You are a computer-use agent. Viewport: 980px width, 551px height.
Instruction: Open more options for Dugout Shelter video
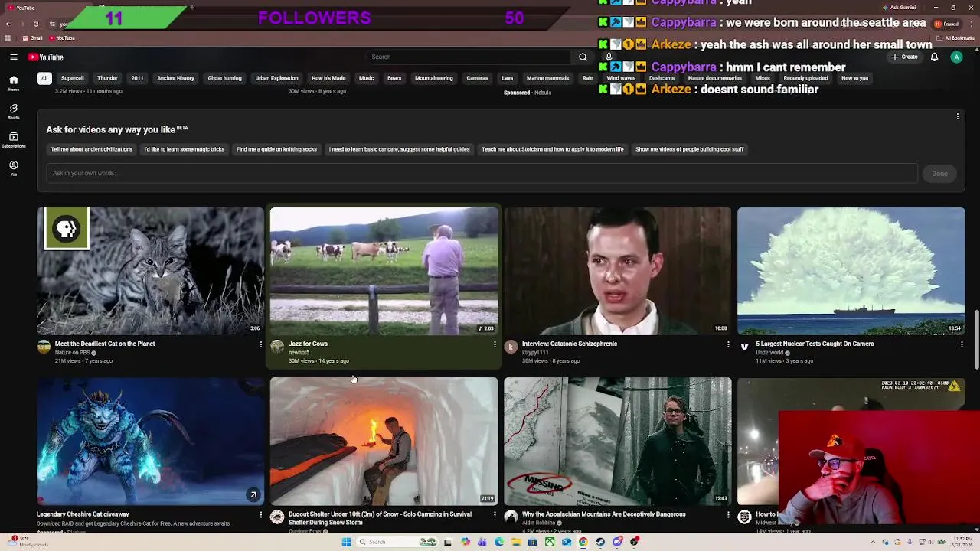[494, 515]
